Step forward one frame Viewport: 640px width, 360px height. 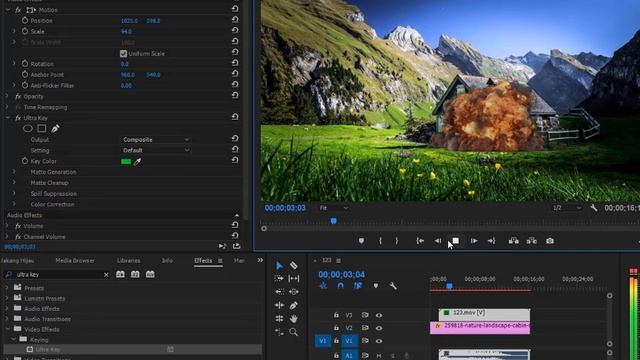click(x=474, y=241)
